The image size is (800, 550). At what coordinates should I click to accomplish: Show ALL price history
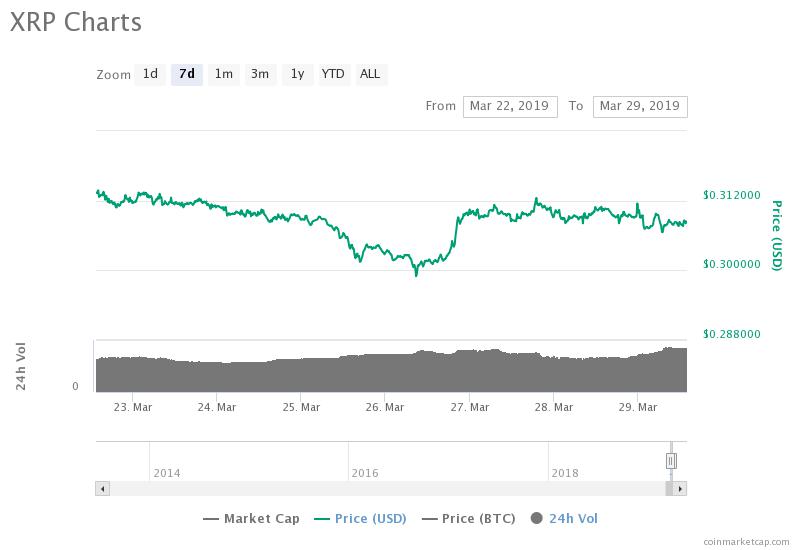[x=370, y=74]
